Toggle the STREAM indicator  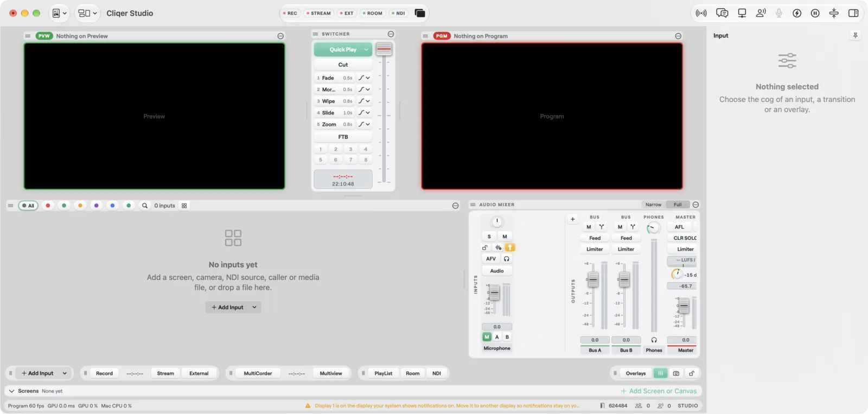(318, 13)
